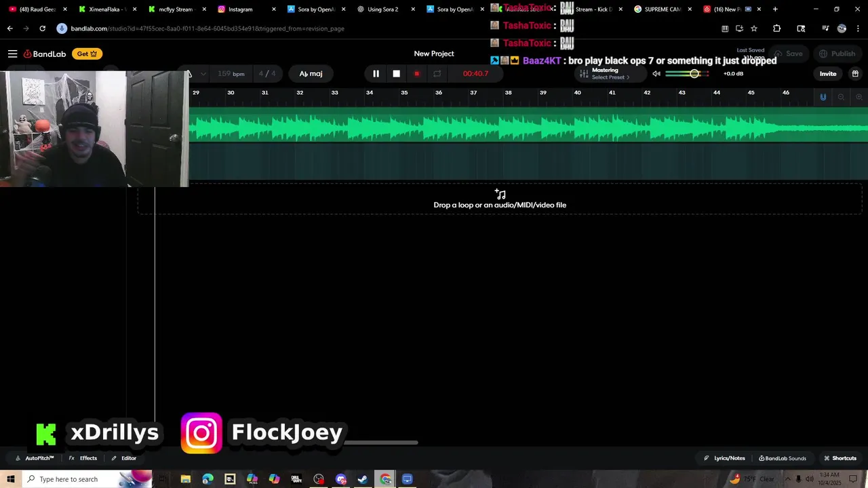Click the time display 00:40.7

point(475,74)
